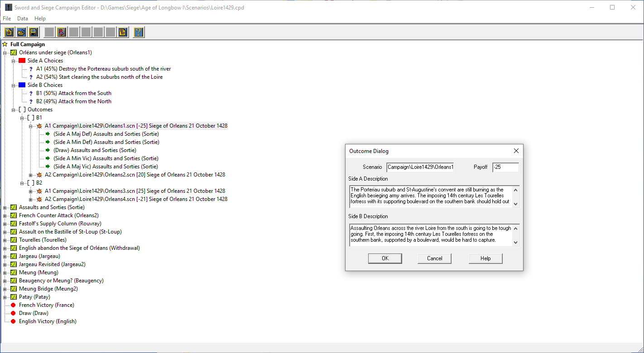Click into the Payoff input field

point(505,167)
